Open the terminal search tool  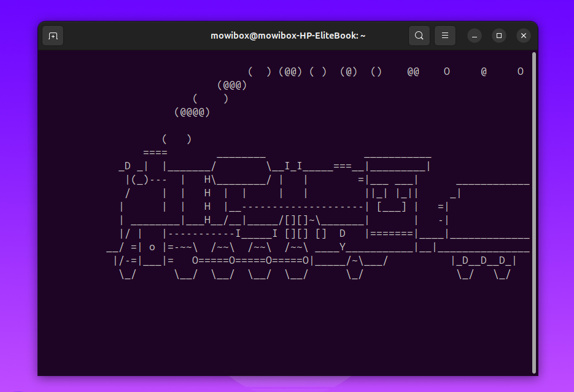click(x=419, y=36)
